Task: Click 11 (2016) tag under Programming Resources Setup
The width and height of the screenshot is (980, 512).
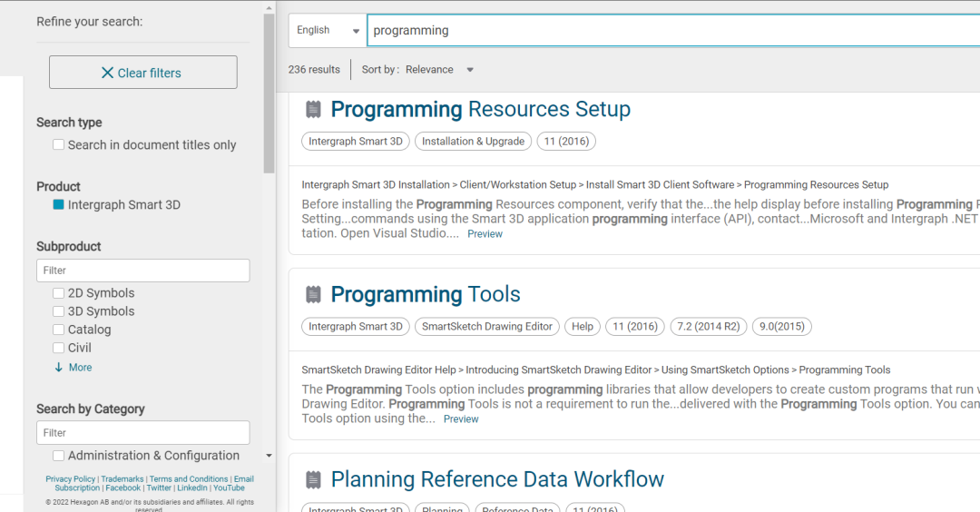Action: point(566,142)
